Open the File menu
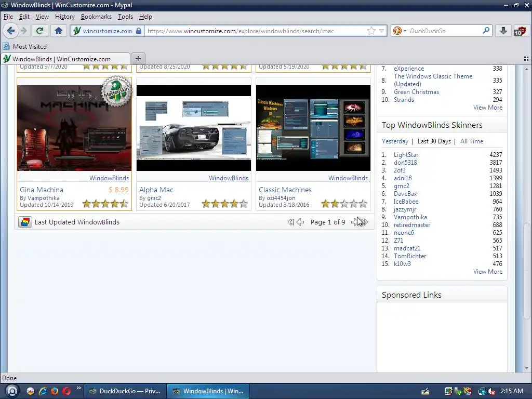This screenshot has height=399, width=532. pyautogui.click(x=8, y=17)
